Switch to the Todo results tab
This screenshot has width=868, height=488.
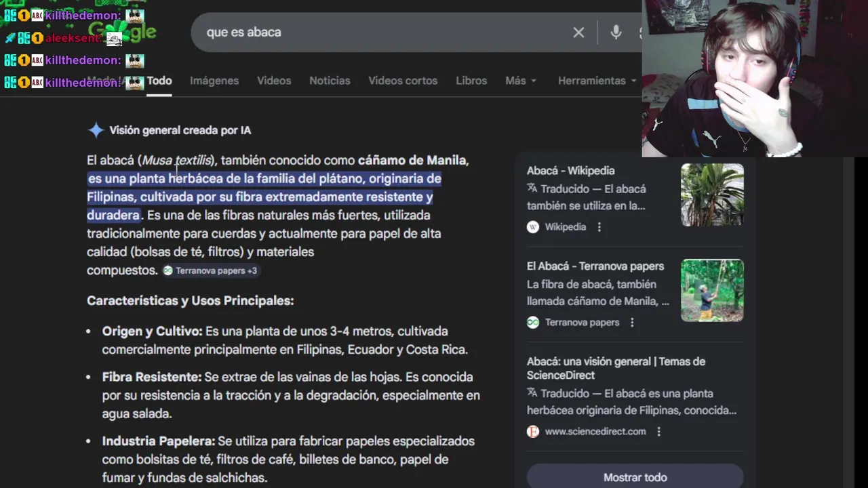(159, 81)
